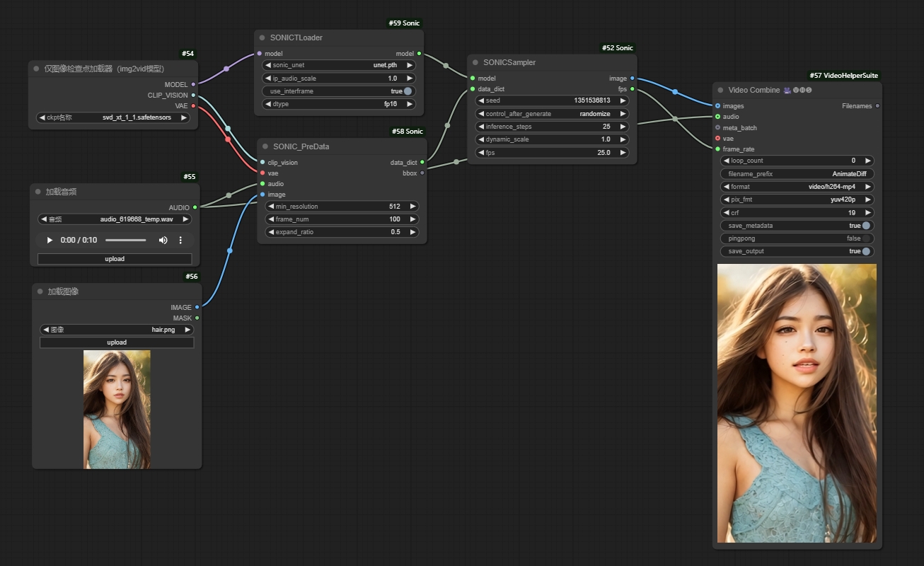Click upload button in audio loader node

[x=115, y=259]
